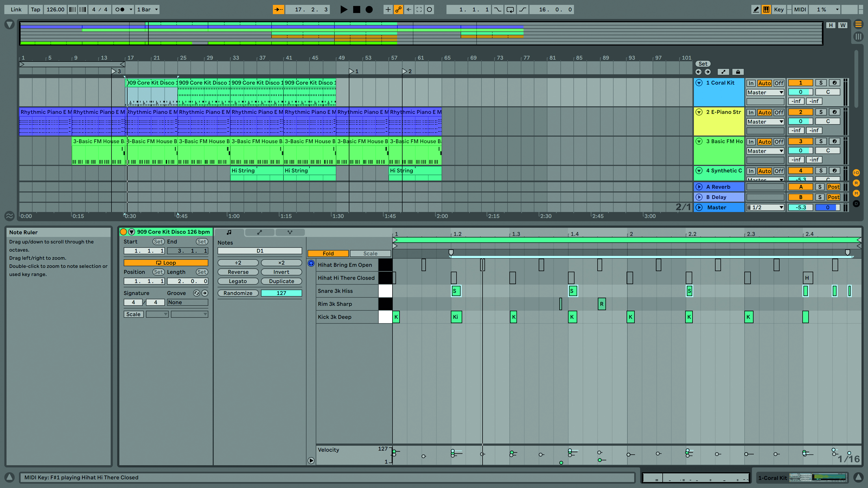Click the Capture MIDI bracket icon
Viewport: 868px width, 488px height.
click(x=419, y=9)
